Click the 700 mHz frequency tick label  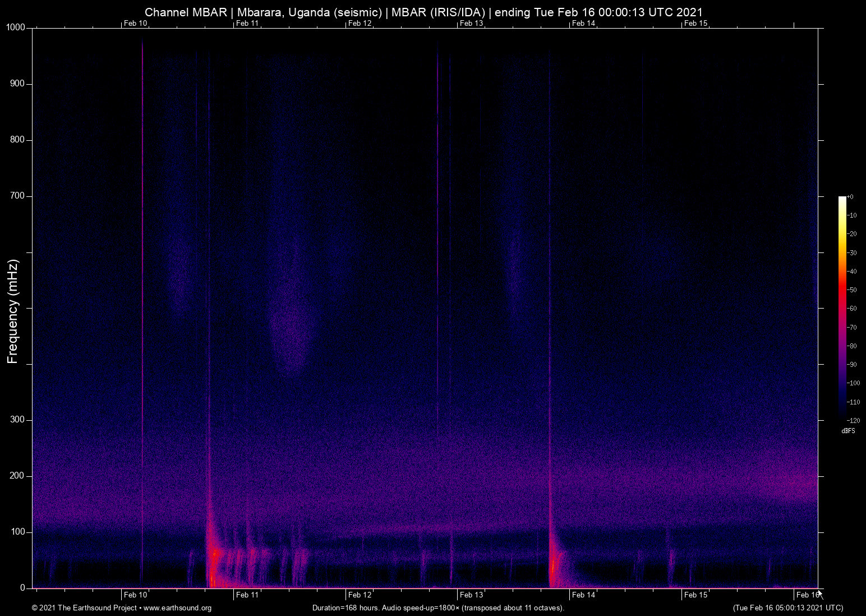pyautogui.click(x=18, y=196)
